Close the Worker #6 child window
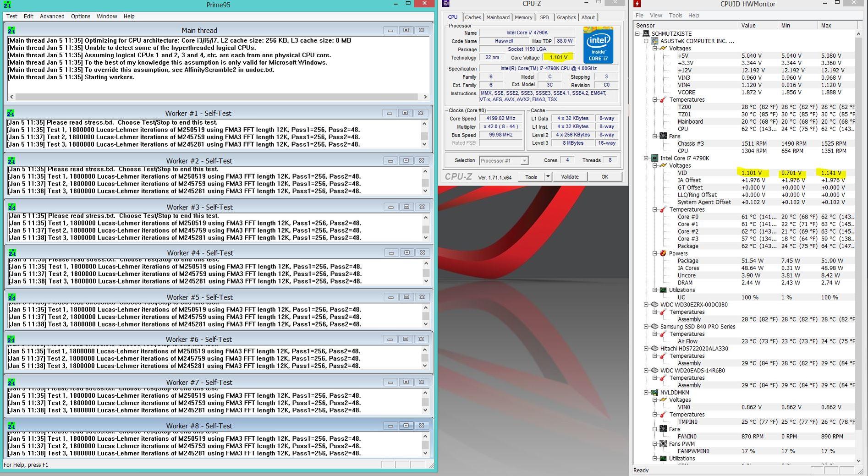The image size is (868, 476). pyautogui.click(x=422, y=339)
